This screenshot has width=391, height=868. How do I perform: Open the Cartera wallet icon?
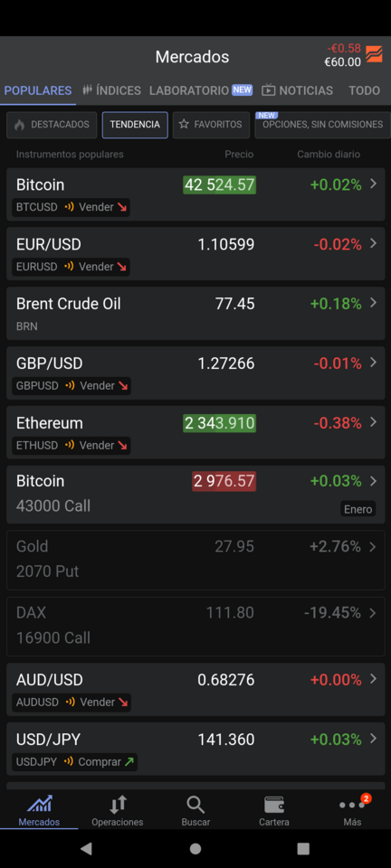(274, 804)
